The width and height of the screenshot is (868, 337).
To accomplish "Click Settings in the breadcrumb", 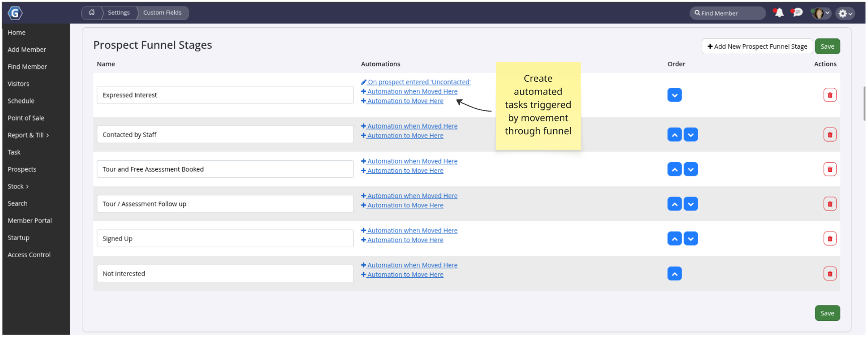I will click(119, 13).
